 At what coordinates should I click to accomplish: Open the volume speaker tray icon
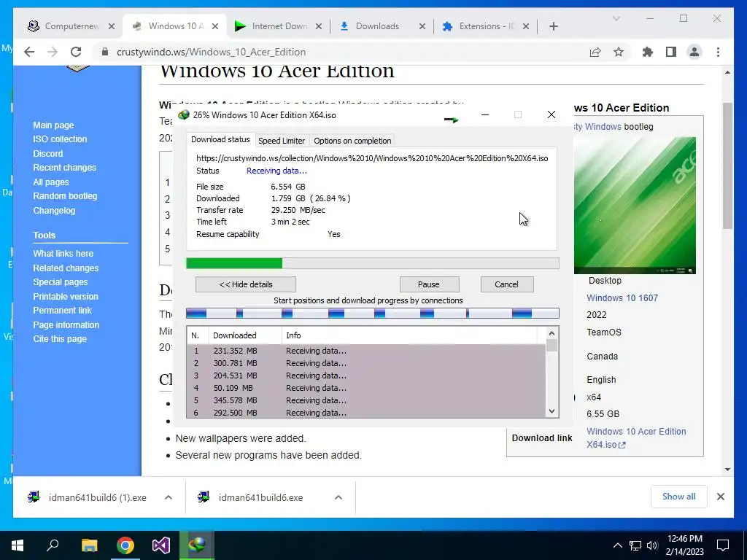coord(652,545)
